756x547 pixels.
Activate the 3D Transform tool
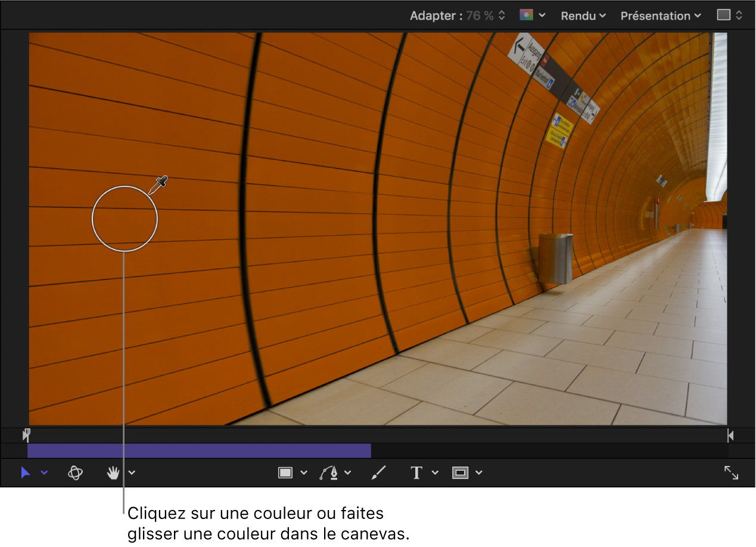[x=75, y=473]
